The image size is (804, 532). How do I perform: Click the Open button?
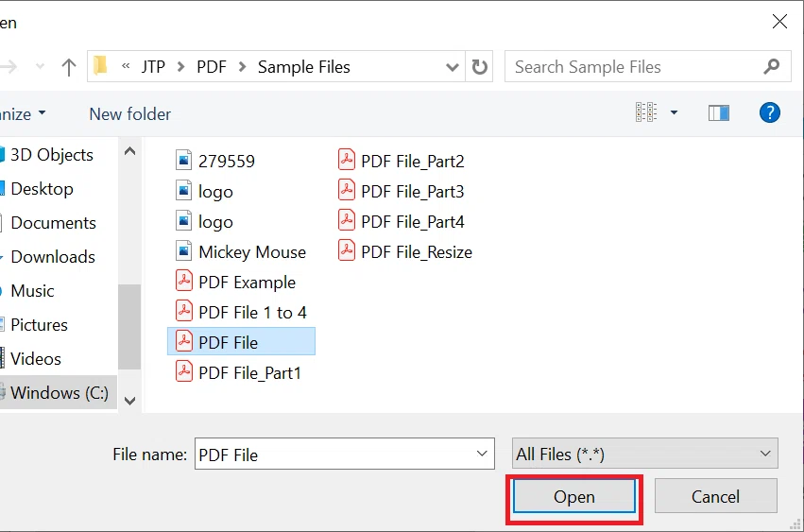point(573,497)
